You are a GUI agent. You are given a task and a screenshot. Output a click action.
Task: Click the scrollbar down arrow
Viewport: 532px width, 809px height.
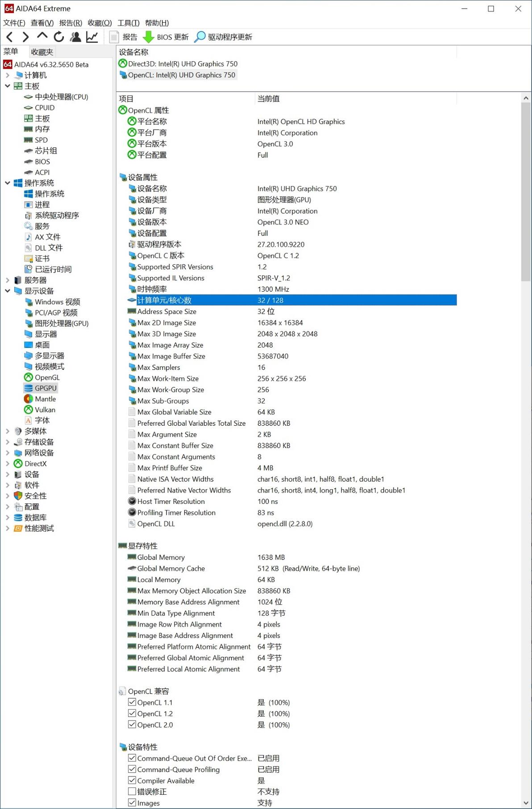526,803
